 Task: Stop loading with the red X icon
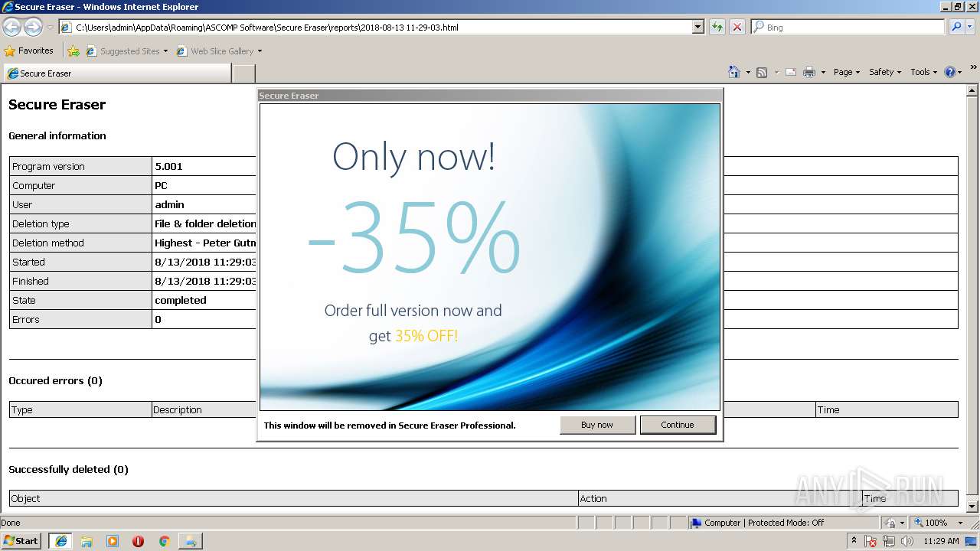click(x=737, y=28)
